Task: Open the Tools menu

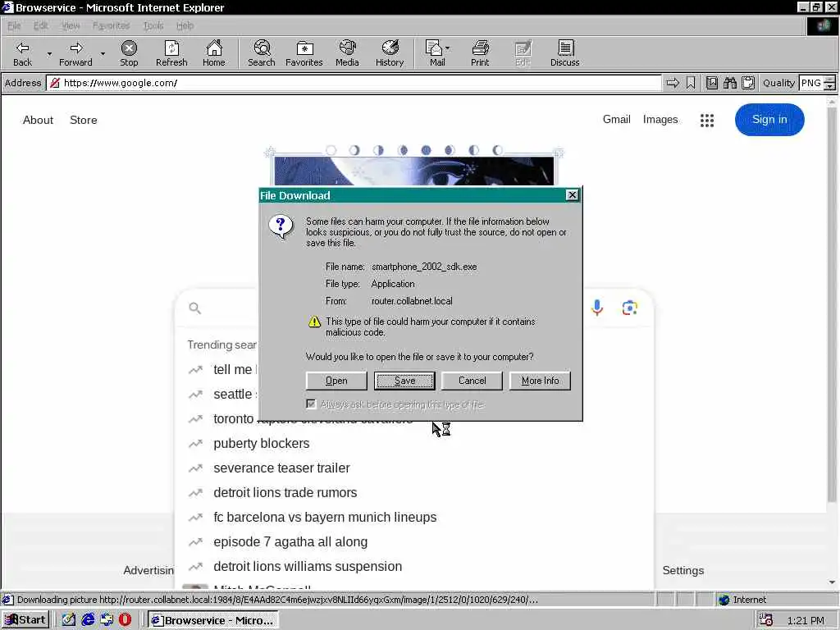Action: 153,25
